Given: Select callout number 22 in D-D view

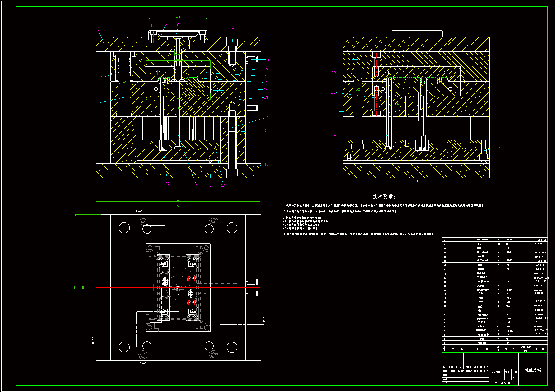Looking at the screenshot, I should (334, 73).
